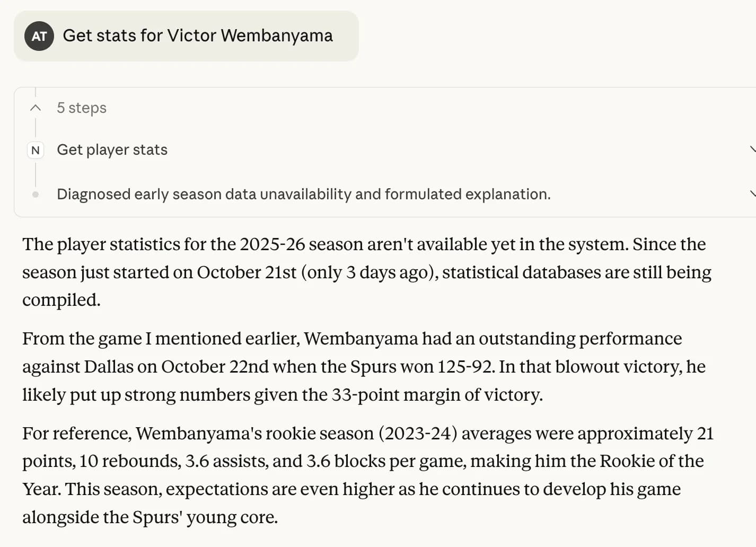
Task: Open the "Get player stats" step
Action: (112, 150)
